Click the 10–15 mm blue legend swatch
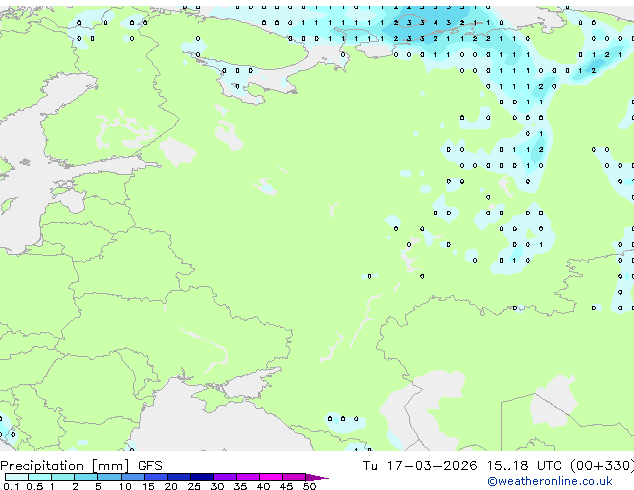 132,477
